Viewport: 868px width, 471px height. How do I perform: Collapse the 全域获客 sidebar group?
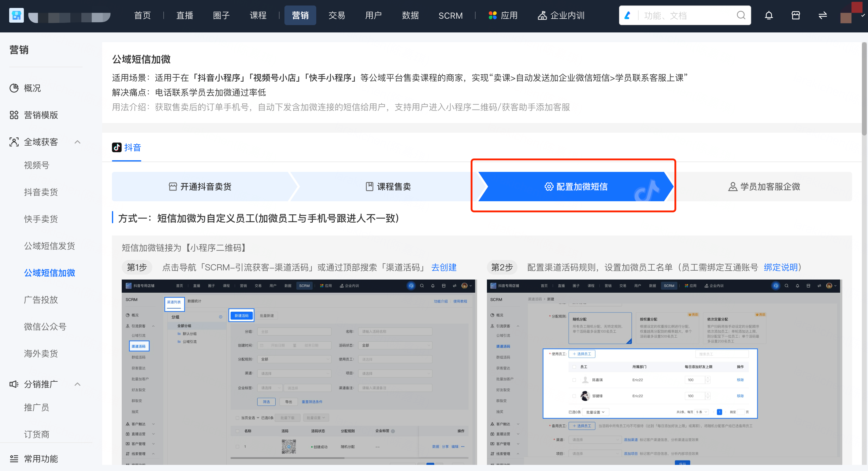tap(77, 142)
